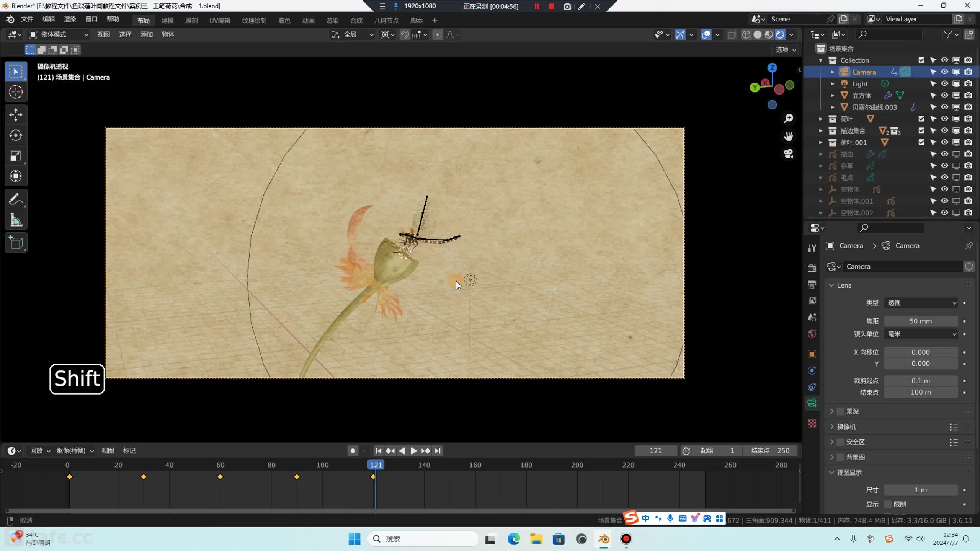Image resolution: width=980 pixels, height=551 pixels.
Task: Switch to the 建模 workspace tab
Action: 167,20
